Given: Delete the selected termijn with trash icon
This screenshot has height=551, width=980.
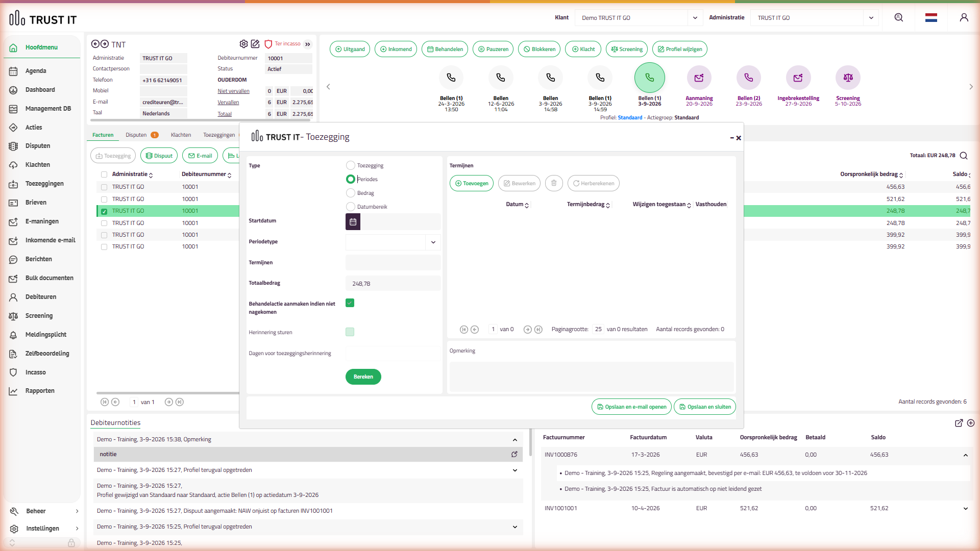Looking at the screenshot, I should (x=554, y=184).
